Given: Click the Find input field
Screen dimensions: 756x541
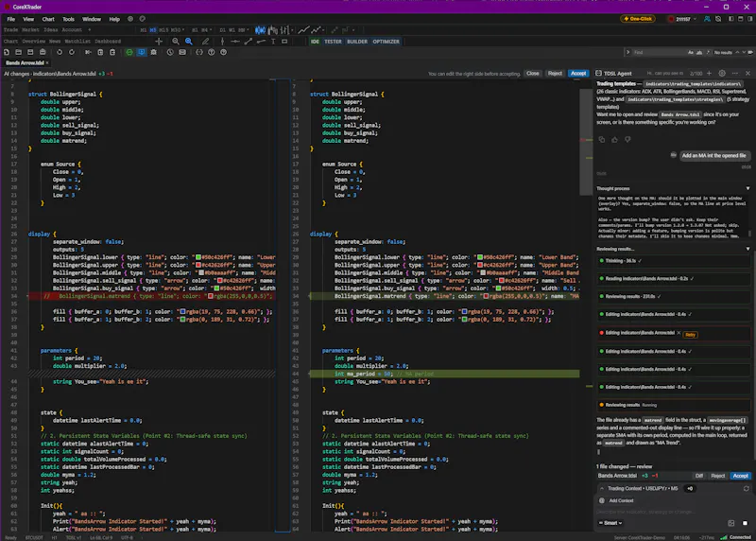Looking at the screenshot, I should point(658,52).
